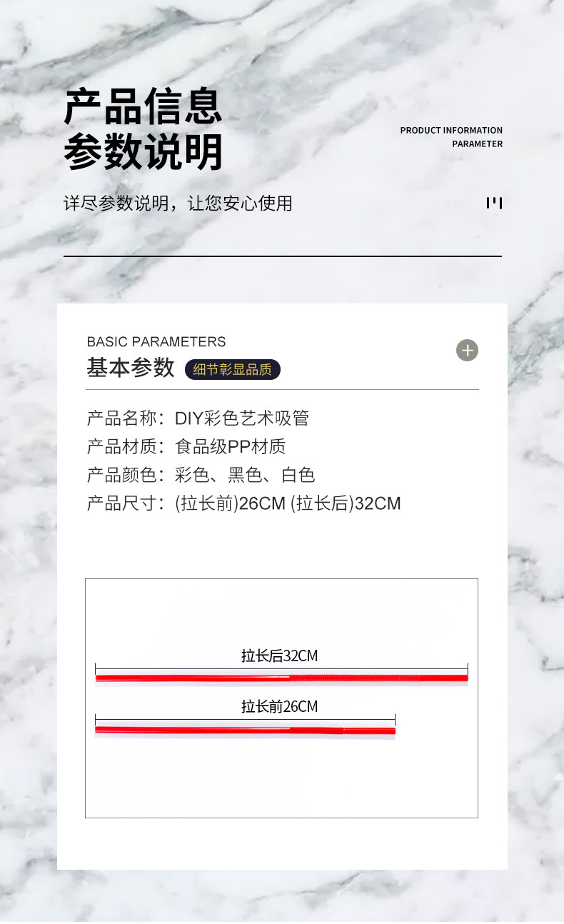Click the plus circle icon
Image resolution: width=564 pixels, height=924 pixels.
467,351
